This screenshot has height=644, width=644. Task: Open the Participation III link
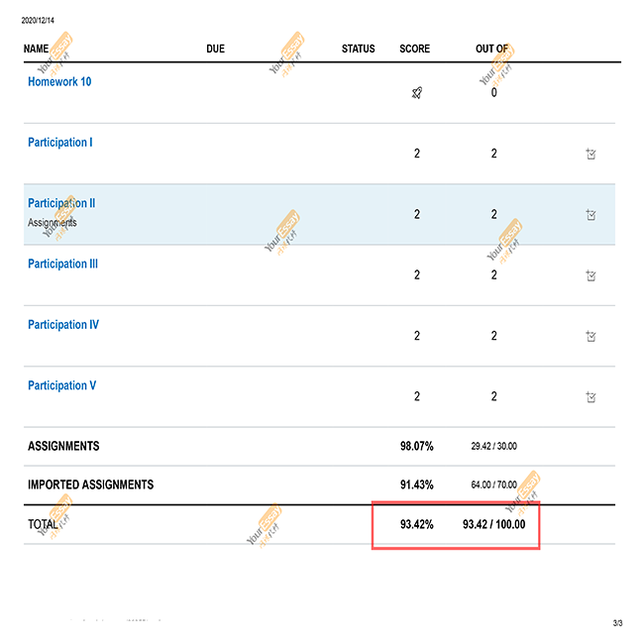pyautogui.click(x=62, y=265)
